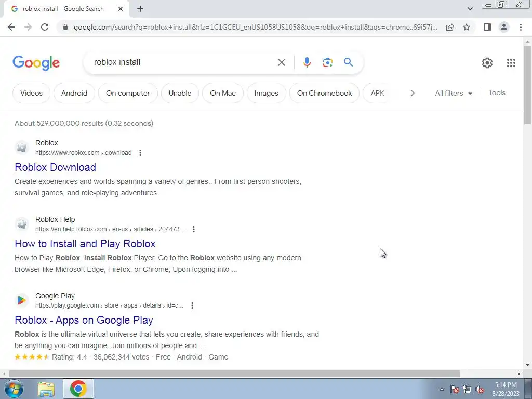Open Windows Start menu
The height and width of the screenshot is (399, 532).
point(14,389)
